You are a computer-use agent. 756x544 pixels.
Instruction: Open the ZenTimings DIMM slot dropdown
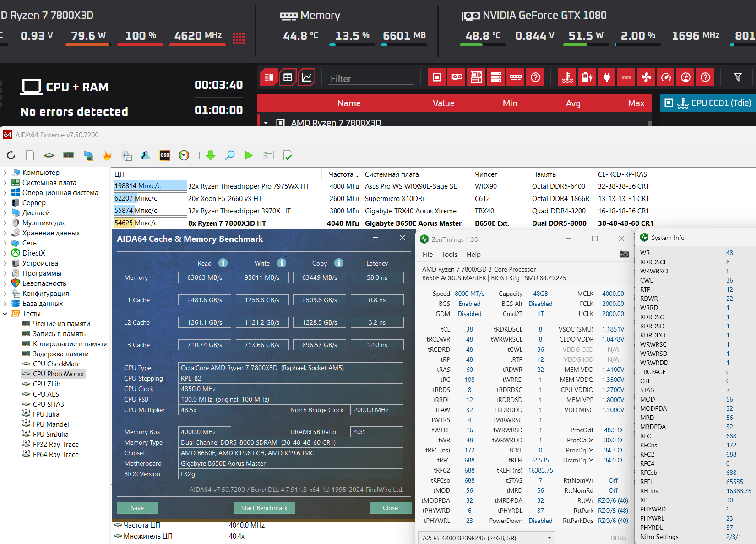[x=487, y=538]
